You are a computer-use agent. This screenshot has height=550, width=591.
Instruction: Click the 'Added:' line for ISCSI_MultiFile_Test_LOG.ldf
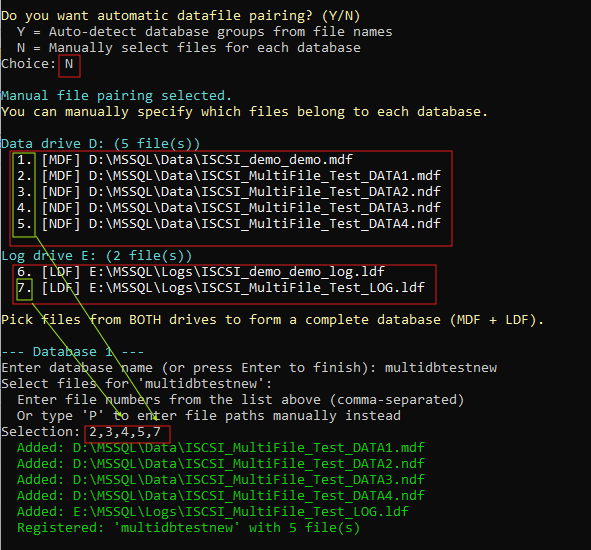point(213,512)
